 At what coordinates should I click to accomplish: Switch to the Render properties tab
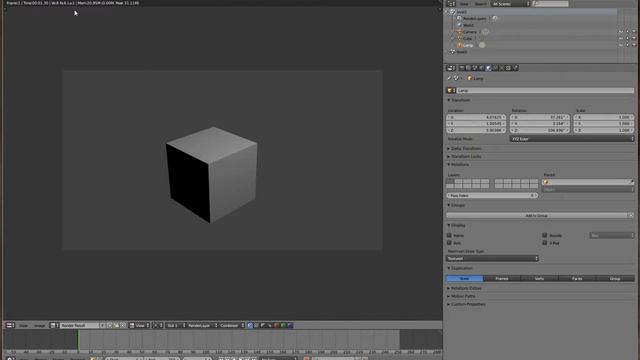click(x=462, y=68)
